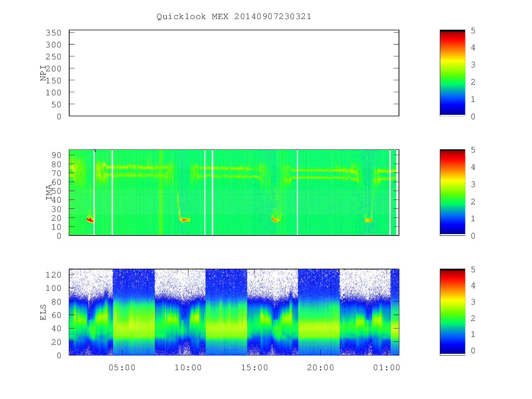Click the empty NPI plot panel
This screenshot has height=399, width=532.
[234, 73]
